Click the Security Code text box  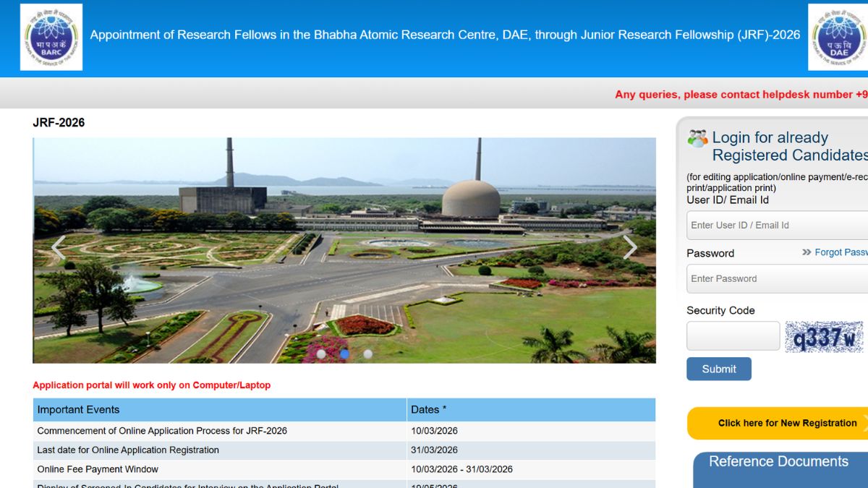(733, 336)
